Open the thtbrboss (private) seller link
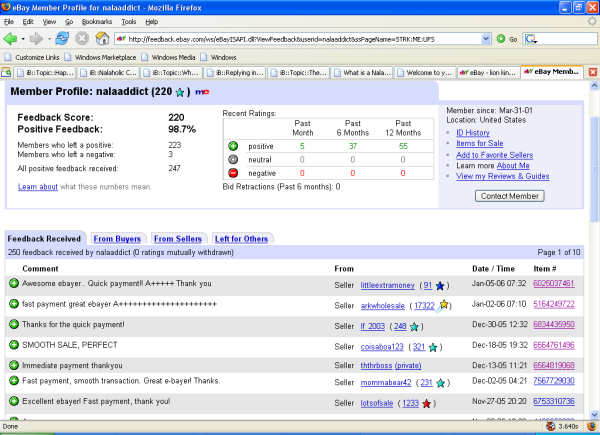Image resolution: width=600 pixels, height=435 pixels. [391, 365]
